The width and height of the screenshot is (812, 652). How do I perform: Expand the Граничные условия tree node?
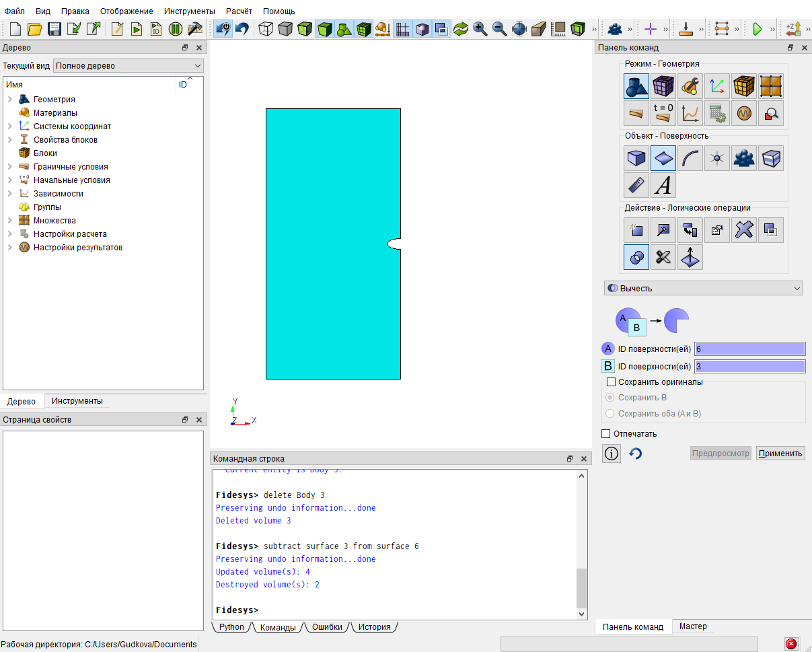tap(10, 167)
